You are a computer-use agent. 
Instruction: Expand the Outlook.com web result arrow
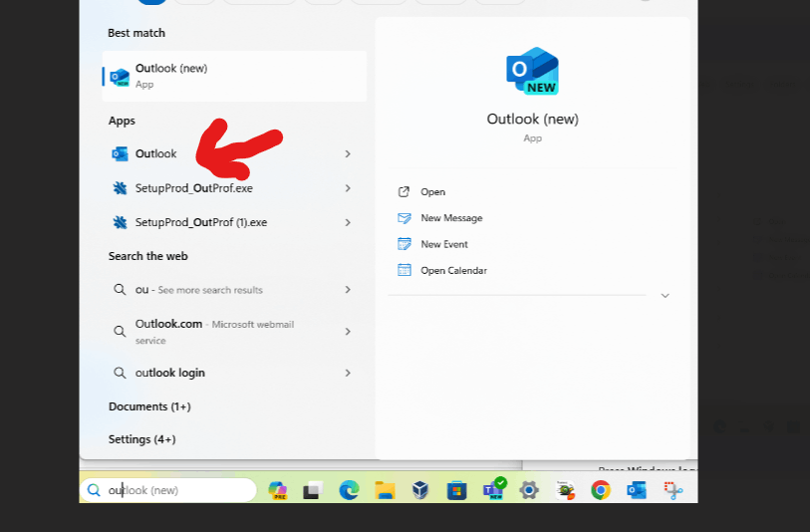pos(348,331)
